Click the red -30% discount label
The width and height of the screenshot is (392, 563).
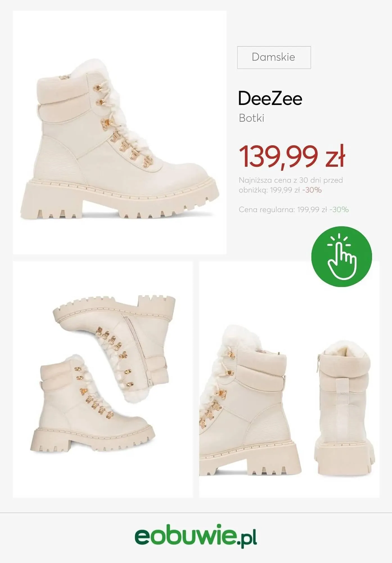coord(312,190)
